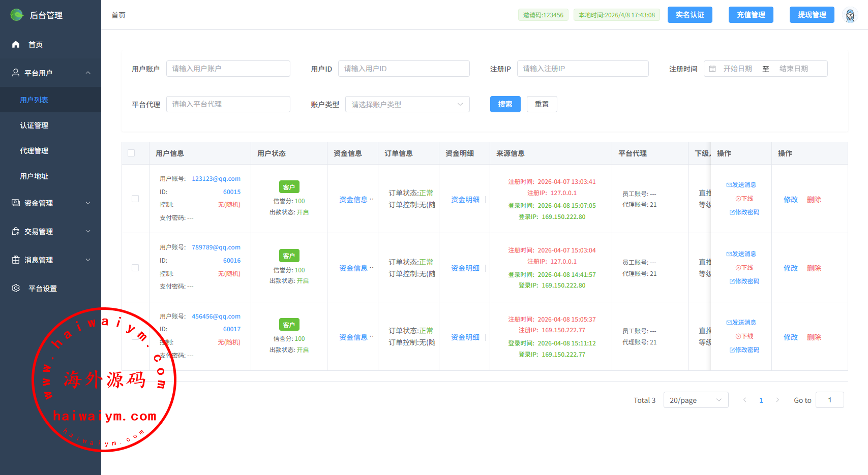Click the 充值管理 button in the header
The width and height of the screenshot is (868, 475).
pos(751,15)
